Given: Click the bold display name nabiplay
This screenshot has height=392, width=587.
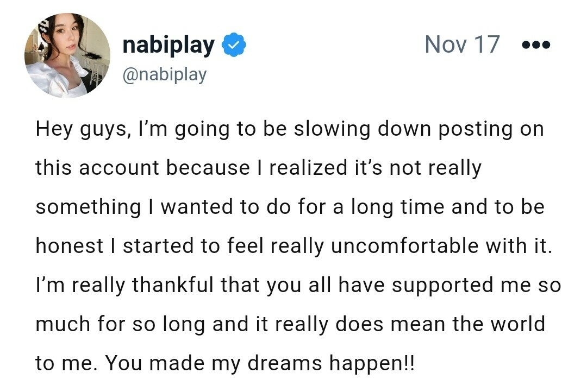Looking at the screenshot, I should 168,45.
